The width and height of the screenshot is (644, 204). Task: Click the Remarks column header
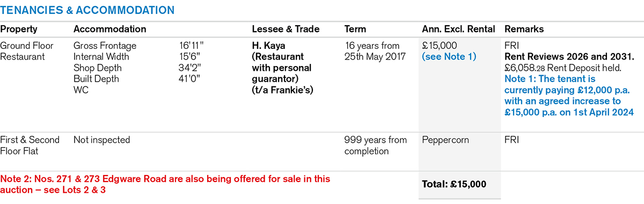(x=524, y=29)
